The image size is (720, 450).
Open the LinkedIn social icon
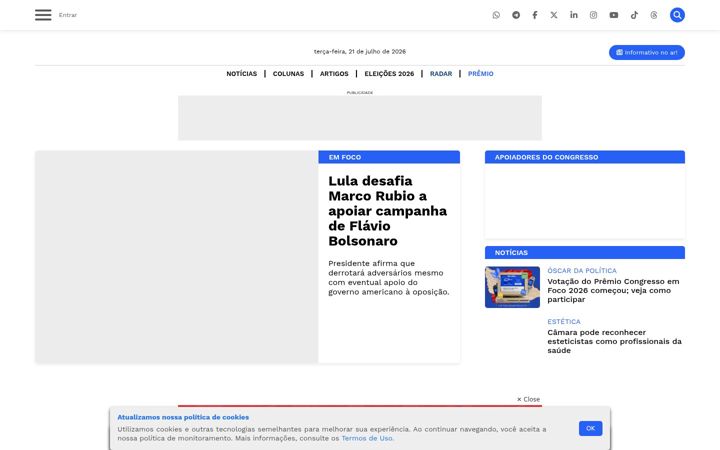coord(574,15)
